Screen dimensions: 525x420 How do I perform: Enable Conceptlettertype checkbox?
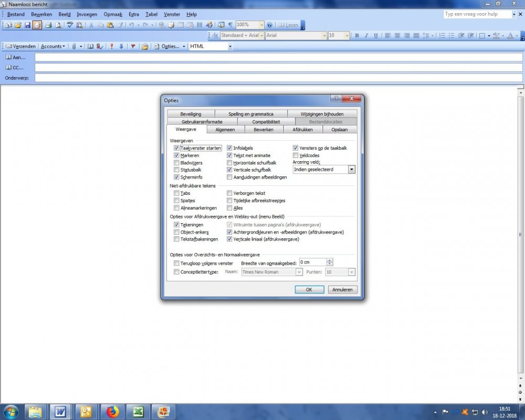pos(176,272)
